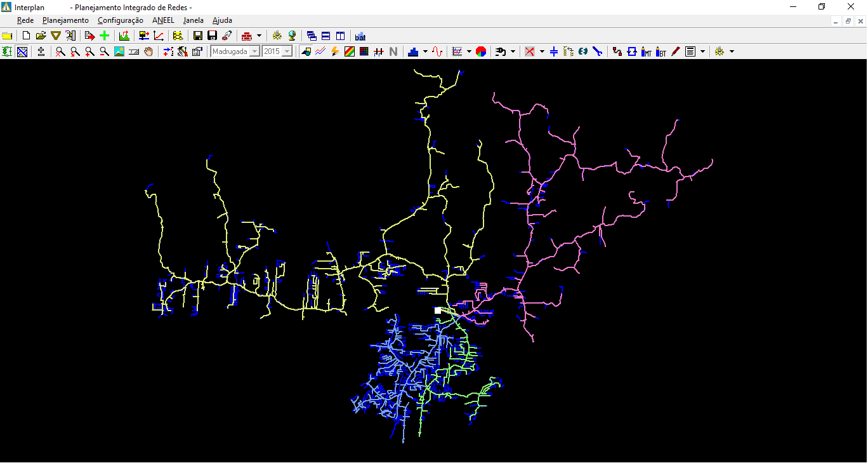Toggle the crossed-square view button

(x=22, y=52)
